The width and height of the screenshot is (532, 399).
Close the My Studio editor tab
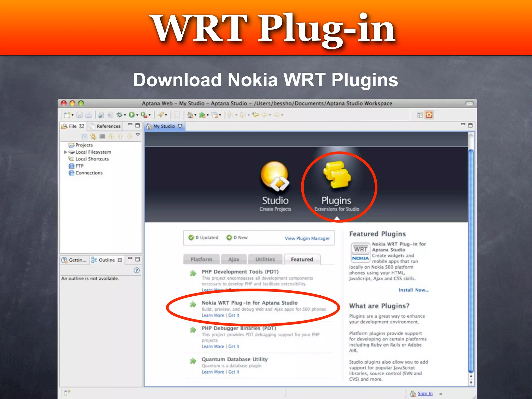pyautogui.click(x=180, y=126)
